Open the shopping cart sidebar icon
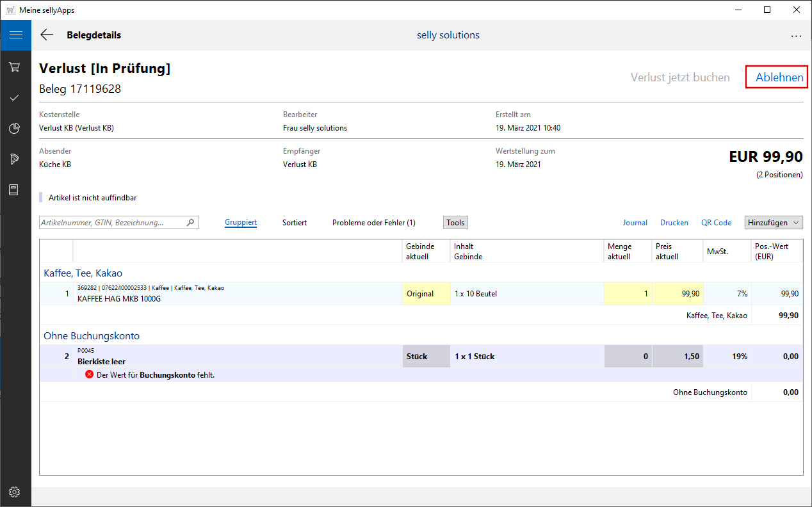Viewport: 812px width, 507px height. tap(15, 67)
